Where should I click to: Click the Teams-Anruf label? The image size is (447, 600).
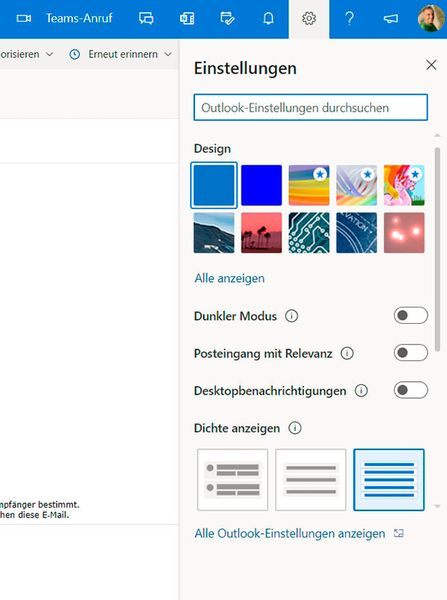tap(79, 18)
